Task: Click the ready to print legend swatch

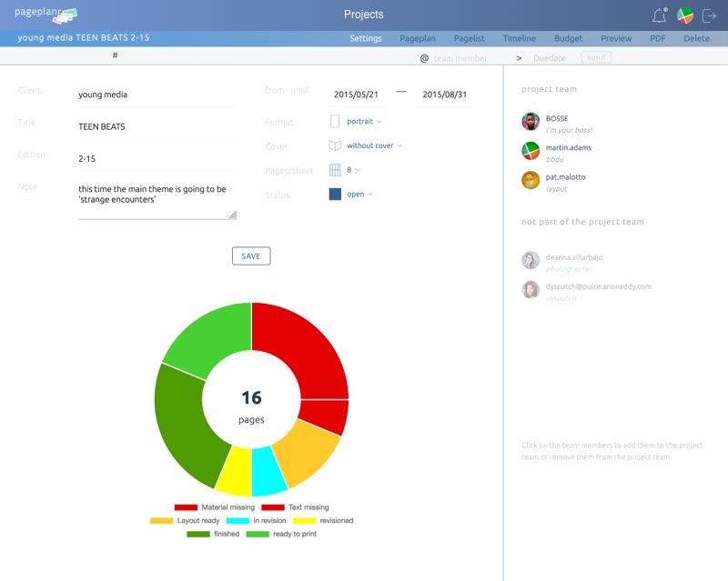Action: tap(258, 535)
